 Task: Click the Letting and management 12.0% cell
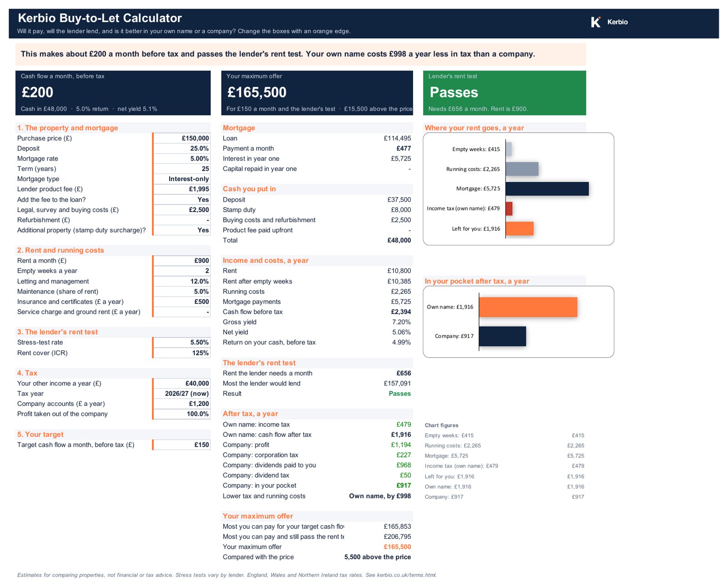[x=182, y=282]
